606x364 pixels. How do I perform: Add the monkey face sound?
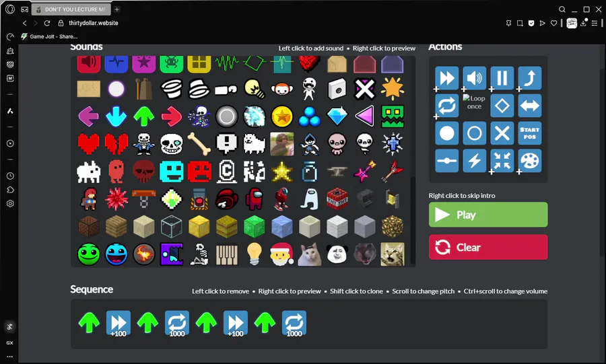281,89
